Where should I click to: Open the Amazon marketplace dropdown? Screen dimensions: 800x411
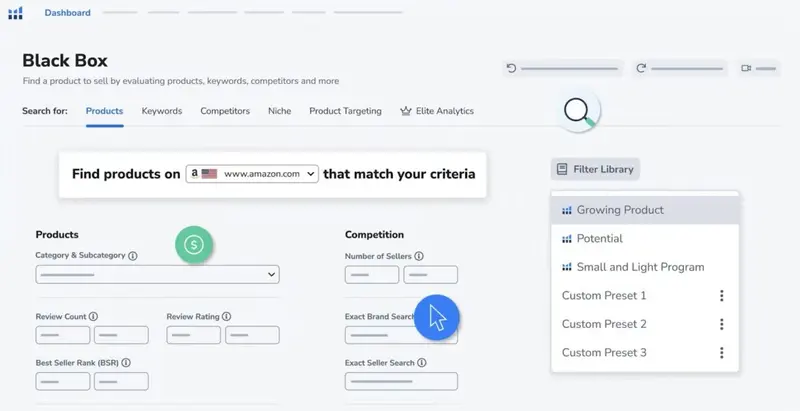pos(252,173)
